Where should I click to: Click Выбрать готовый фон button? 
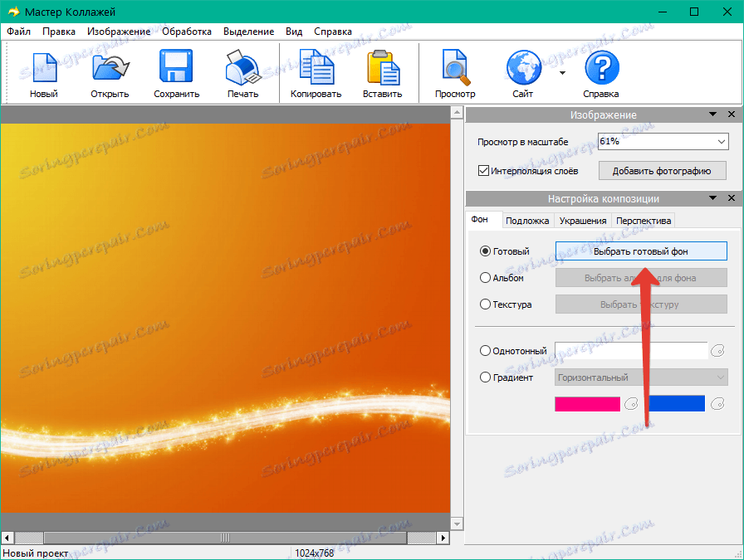641,251
